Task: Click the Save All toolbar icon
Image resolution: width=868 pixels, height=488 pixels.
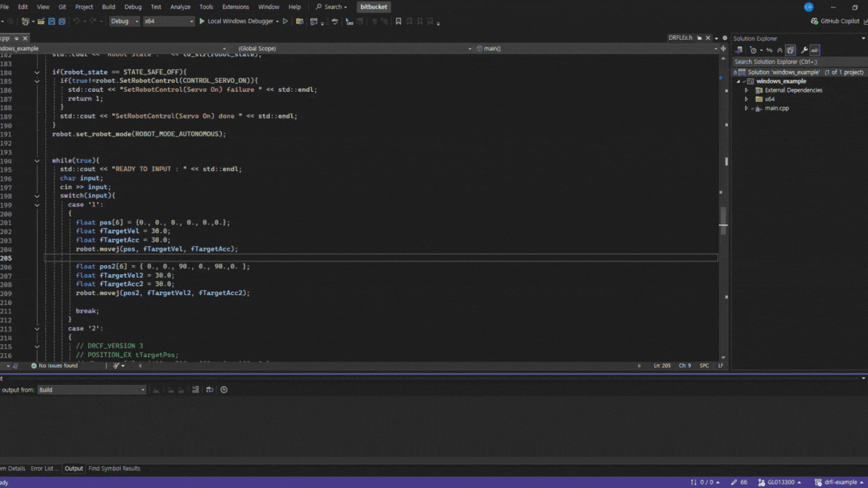Action: (62, 21)
